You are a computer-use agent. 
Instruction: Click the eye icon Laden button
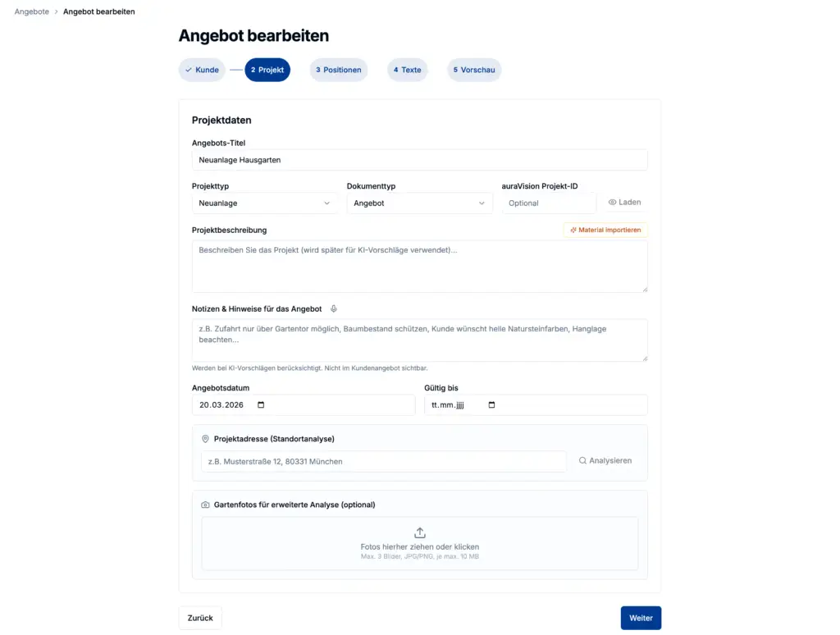coord(624,203)
